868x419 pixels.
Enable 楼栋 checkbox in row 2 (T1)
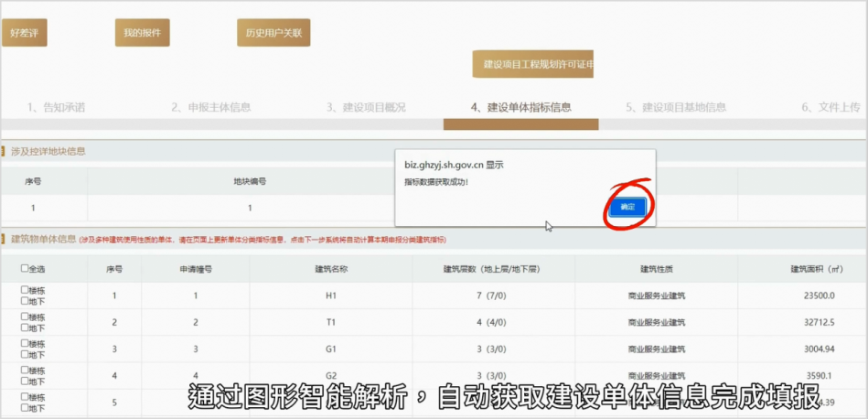[25, 317]
